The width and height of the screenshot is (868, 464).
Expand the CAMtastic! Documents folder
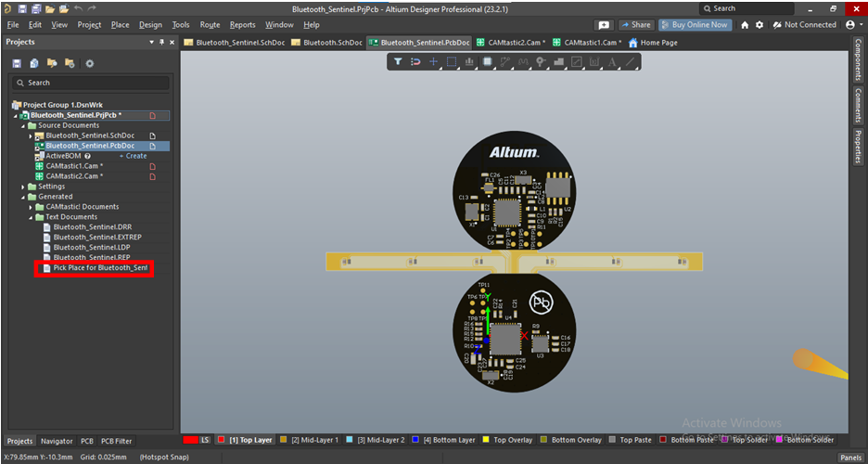pos(31,207)
